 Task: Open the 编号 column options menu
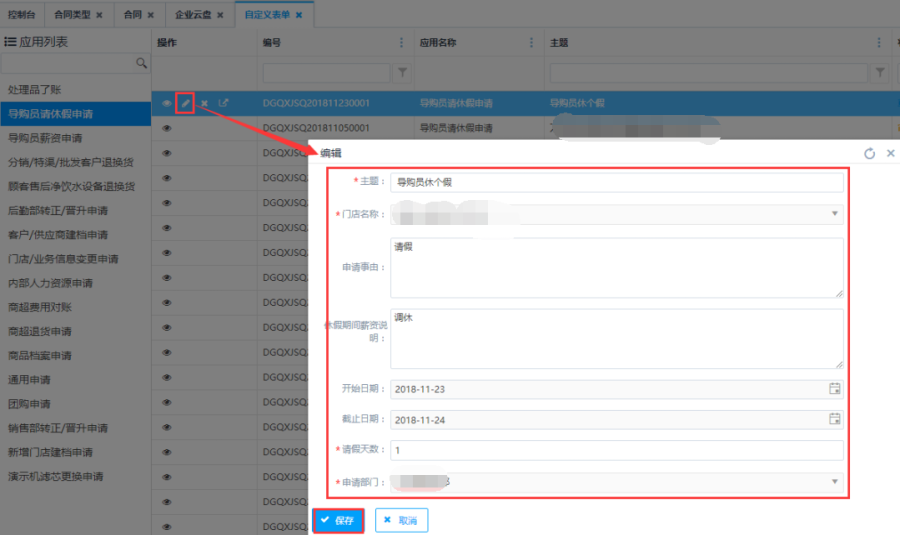(x=402, y=43)
